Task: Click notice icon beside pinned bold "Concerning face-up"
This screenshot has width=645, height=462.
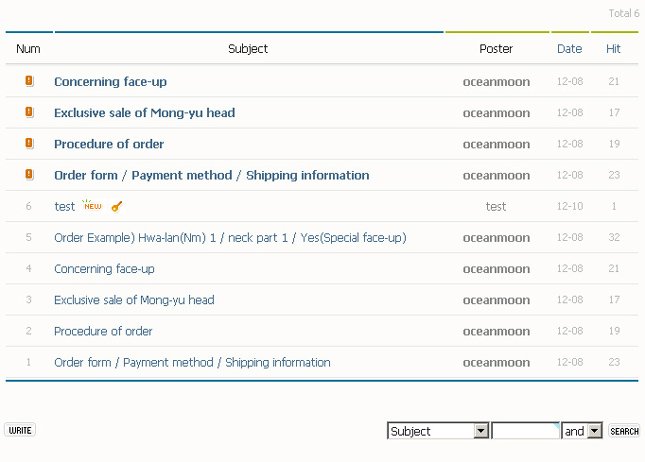Action: tap(29, 81)
